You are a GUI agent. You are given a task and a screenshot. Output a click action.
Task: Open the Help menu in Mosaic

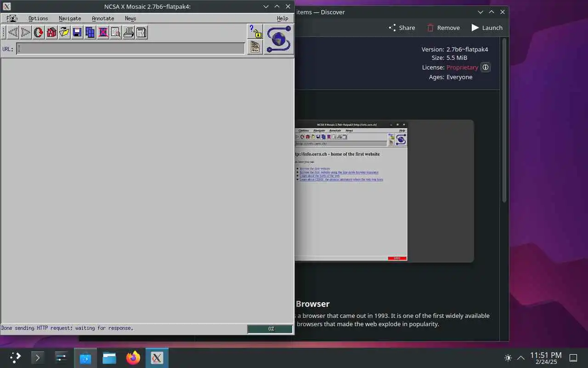point(283,18)
